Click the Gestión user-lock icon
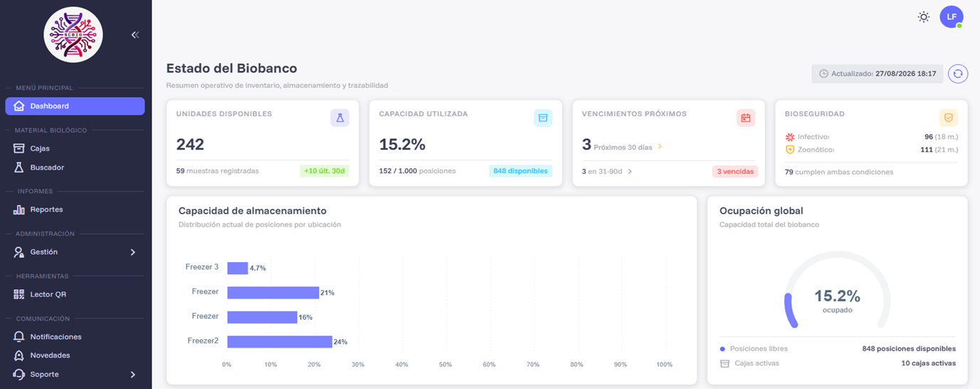The image size is (980, 389). [19, 252]
